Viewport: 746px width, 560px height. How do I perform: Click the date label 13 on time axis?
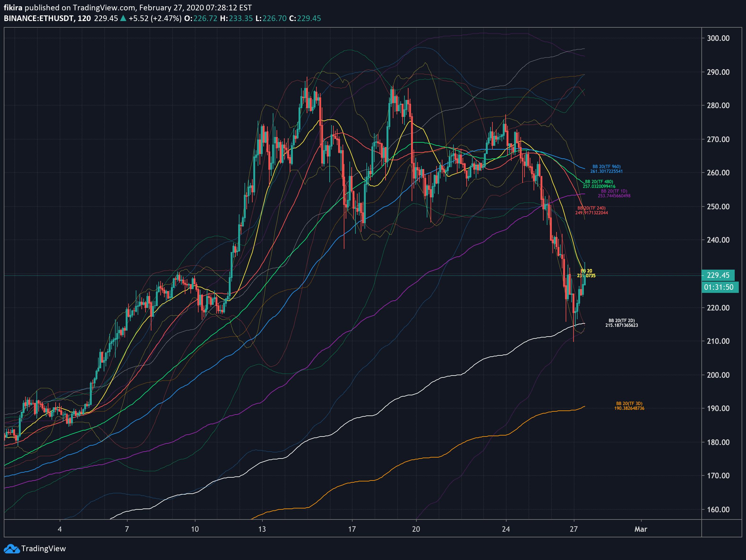(x=262, y=529)
